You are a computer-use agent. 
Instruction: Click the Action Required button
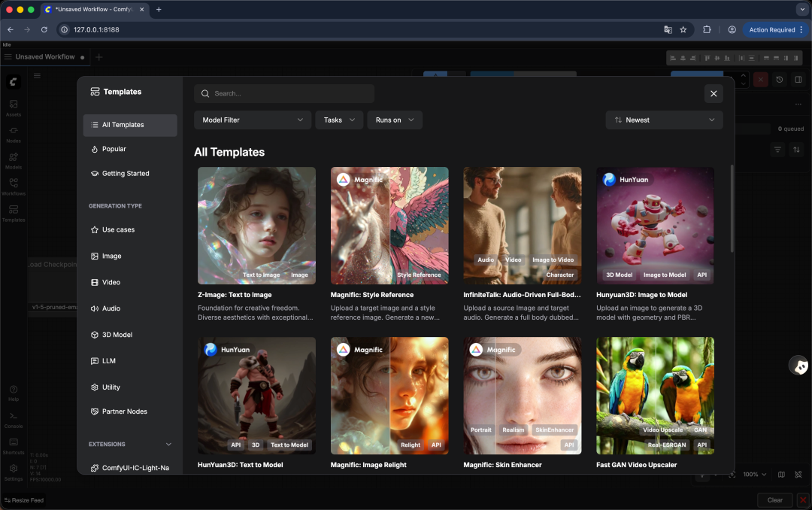coord(775,29)
